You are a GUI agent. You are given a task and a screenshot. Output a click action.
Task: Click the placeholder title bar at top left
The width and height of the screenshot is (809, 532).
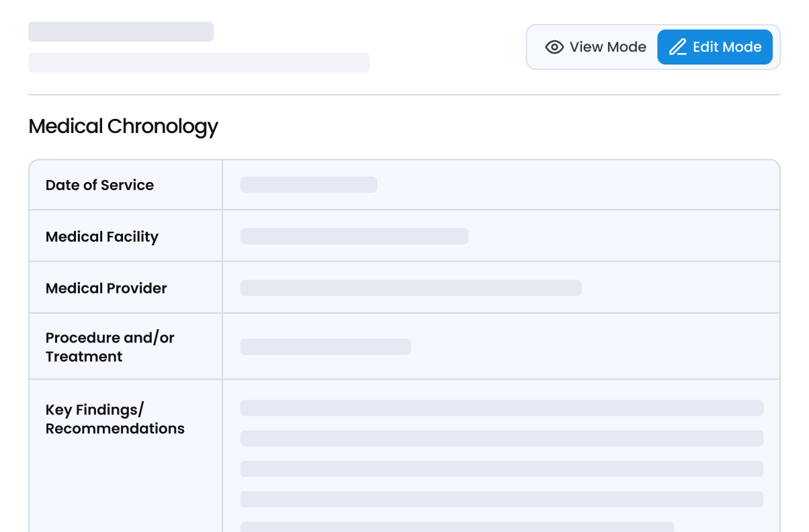click(x=121, y=32)
